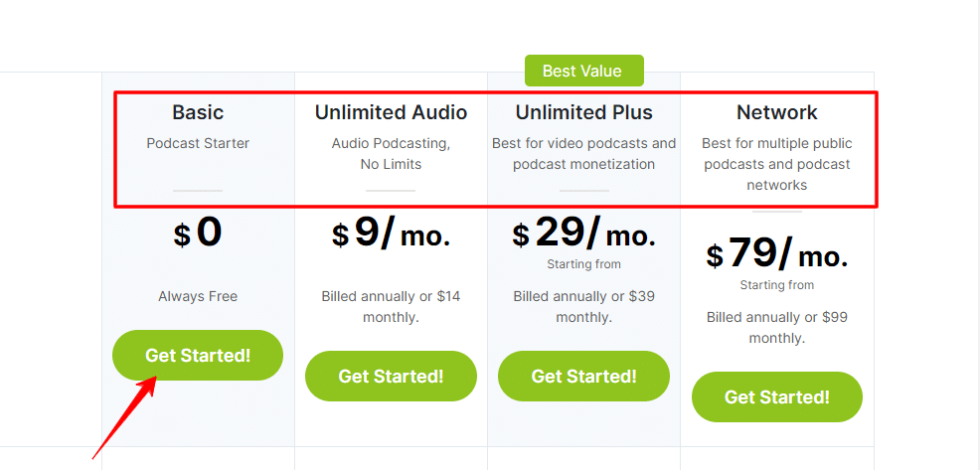980x470 pixels.
Task: Select the Network plan heading
Action: [x=777, y=112]
